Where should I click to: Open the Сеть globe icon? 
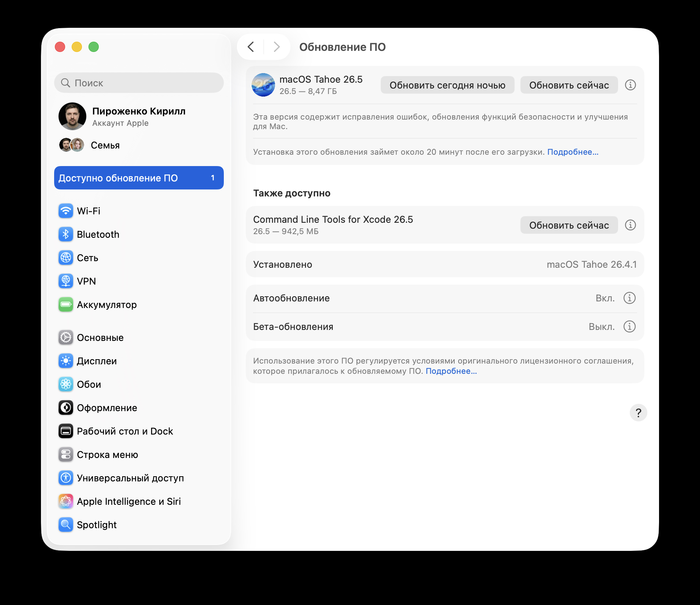click(x=66, y=258)
